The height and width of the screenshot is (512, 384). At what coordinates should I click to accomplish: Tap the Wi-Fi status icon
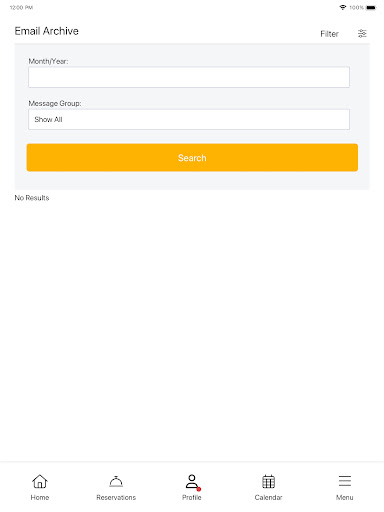pyautogui.click(x=343, y=7)
